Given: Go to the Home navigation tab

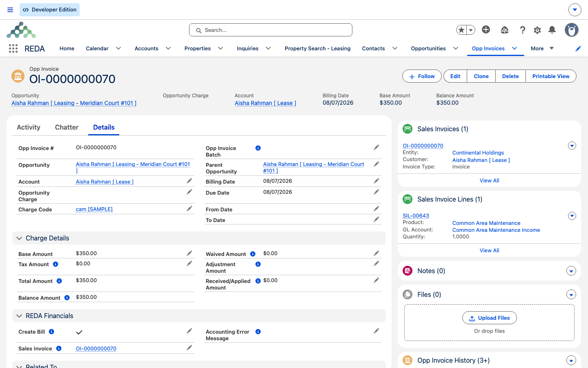Looking at the screenshot, I should click(x=67, y=48).
